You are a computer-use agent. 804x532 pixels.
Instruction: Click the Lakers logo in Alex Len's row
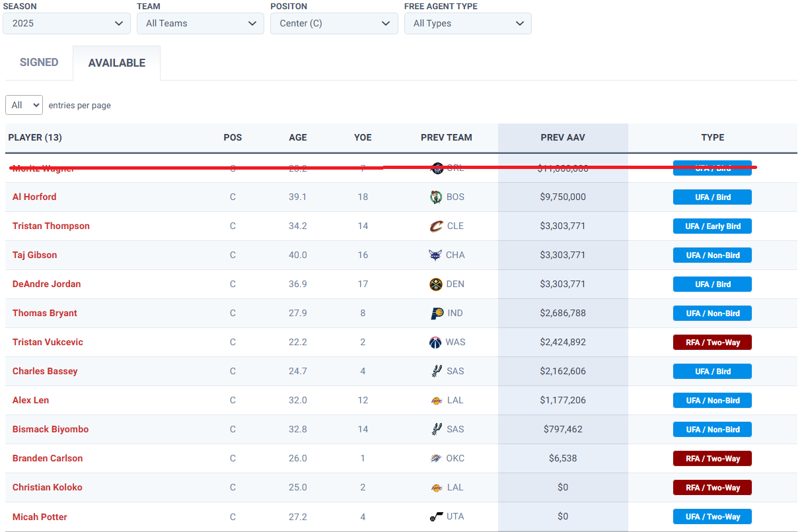(436, 400)
